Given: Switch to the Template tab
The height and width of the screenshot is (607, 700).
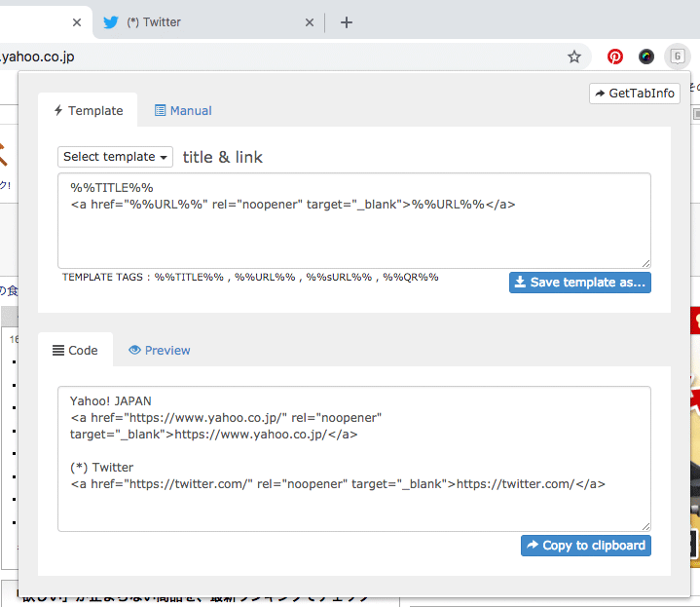Looking at the screenshot, I should (x=88, y=110).
